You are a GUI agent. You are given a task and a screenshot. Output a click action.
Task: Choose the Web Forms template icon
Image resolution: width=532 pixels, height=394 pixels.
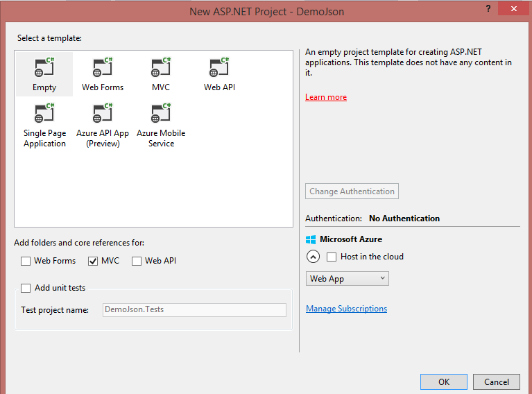coord(103,68)
